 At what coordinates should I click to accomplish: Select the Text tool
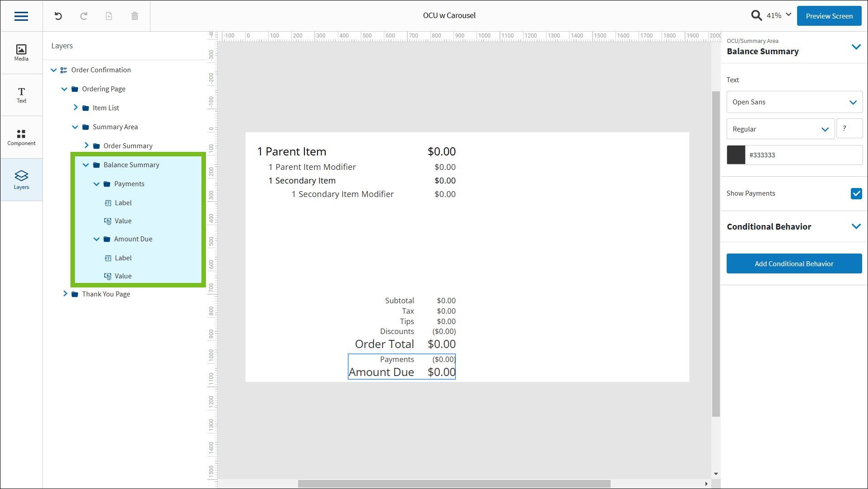pyautogui.click(x=21, y=94)
